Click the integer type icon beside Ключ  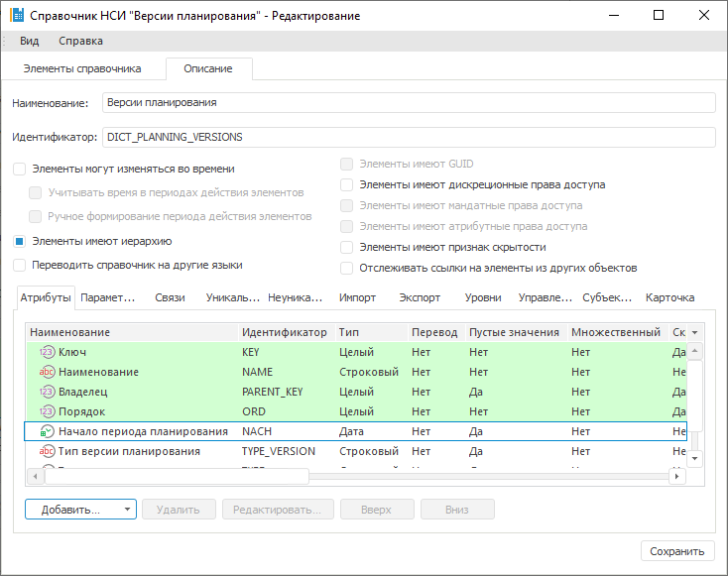(x=47, y=352)
